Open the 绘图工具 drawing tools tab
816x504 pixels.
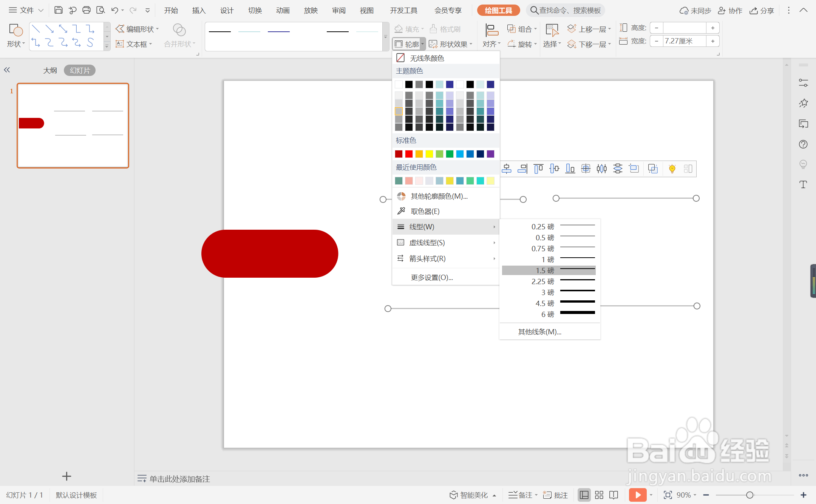498,10
